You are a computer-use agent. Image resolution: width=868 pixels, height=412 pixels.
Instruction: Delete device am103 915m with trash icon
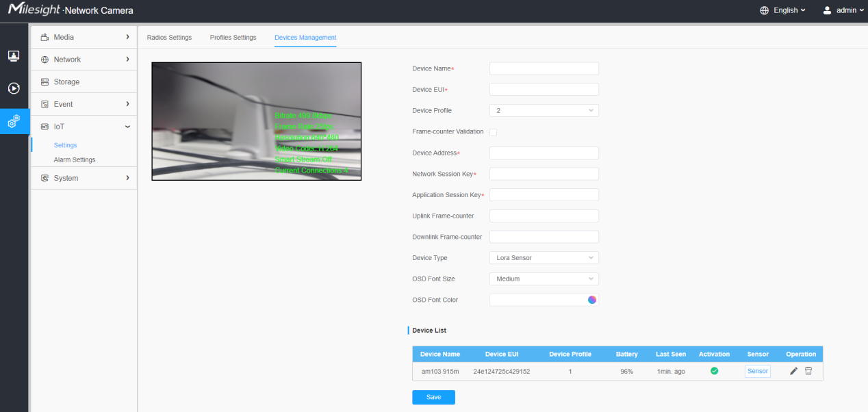808,371
